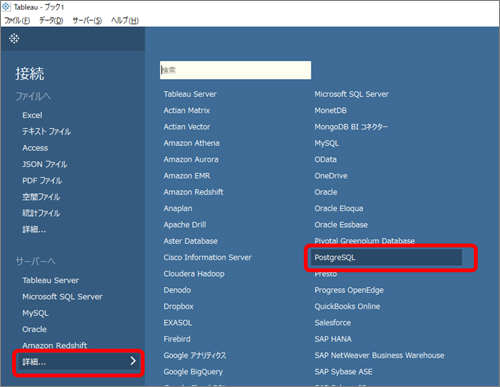Focus the 検索 search field

point(235,70)
